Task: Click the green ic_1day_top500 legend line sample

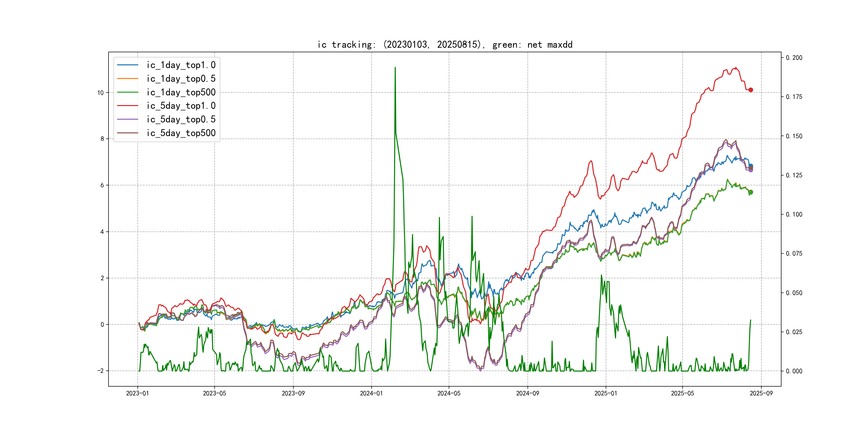Action: [127, 92]
